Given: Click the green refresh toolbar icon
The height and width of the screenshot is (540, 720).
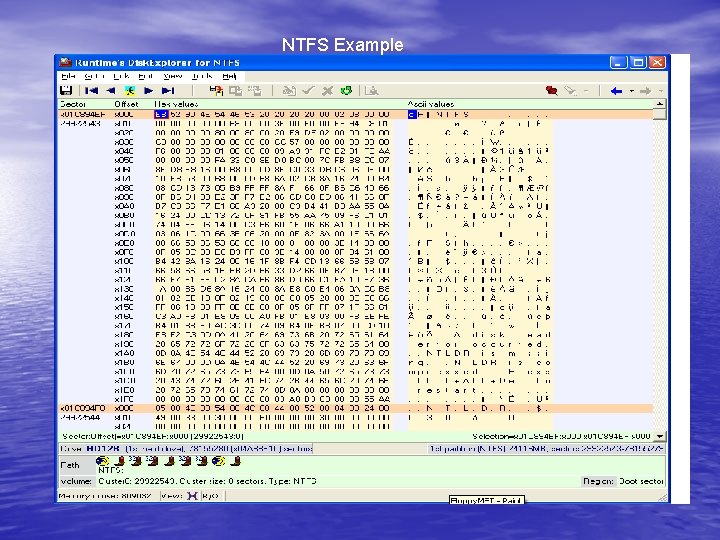Looking at the screenshot, I should pyautogui.click(x=346, y=90).
